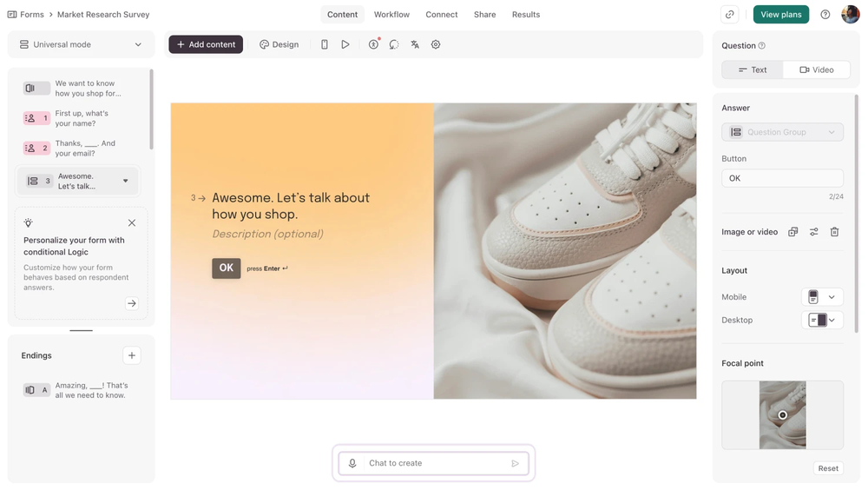This screenshot has height=490, width=868.
Task: Select 'We want to know how you shop' item
Action: pyautogui.click(x=88, y=88)
